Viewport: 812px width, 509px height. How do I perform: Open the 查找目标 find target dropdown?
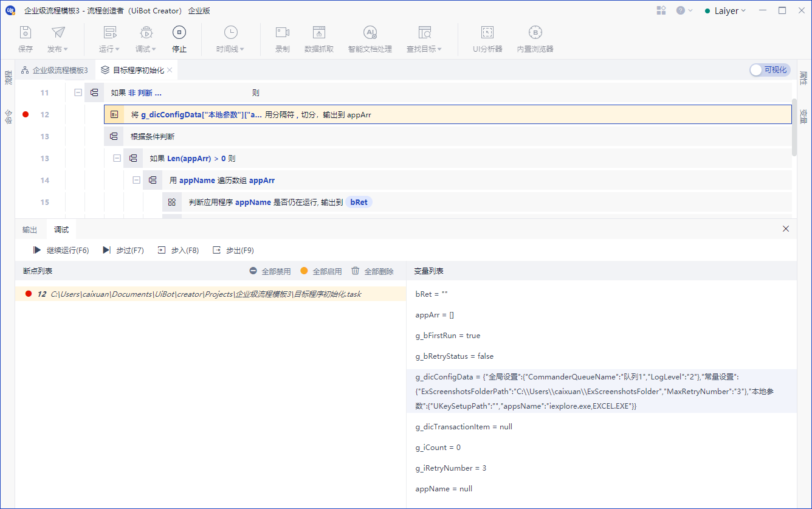(424, 40)
